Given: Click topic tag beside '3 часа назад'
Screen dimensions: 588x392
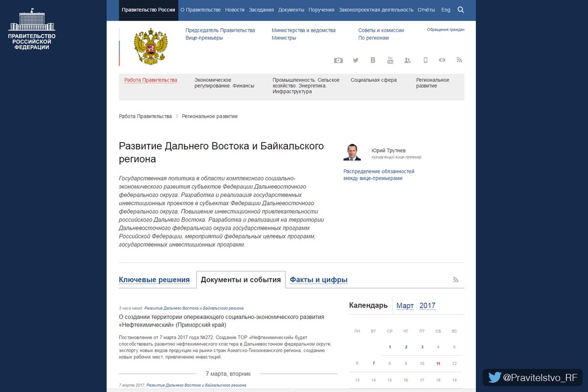Looking at the screenshot, I should pyautogui.click(x=194, y=308).
